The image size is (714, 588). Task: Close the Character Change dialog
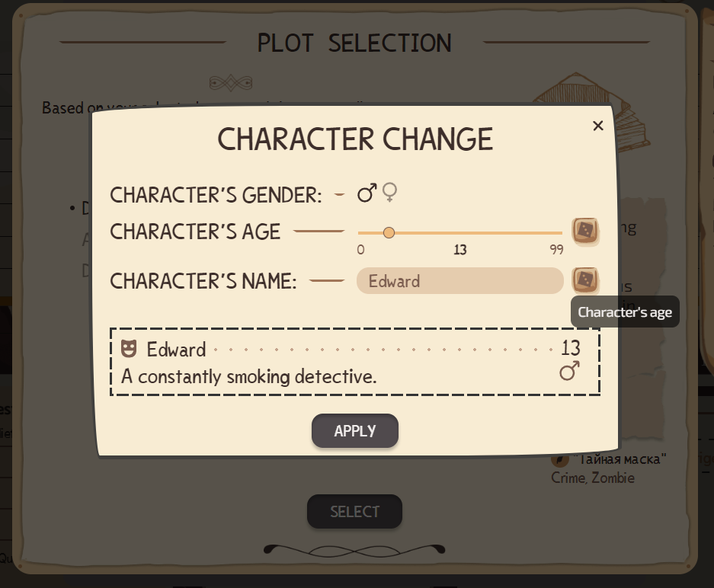pyautogui.click(x=598, y=126)
